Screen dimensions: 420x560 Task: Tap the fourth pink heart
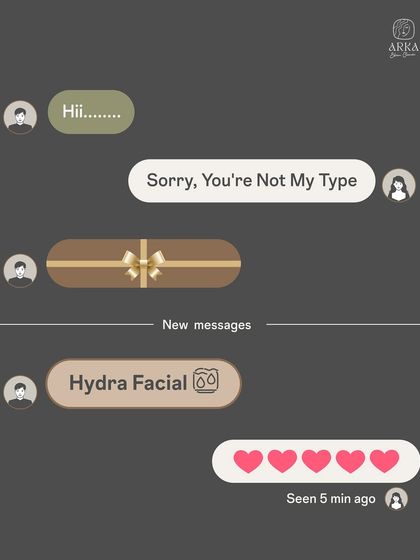350,461
